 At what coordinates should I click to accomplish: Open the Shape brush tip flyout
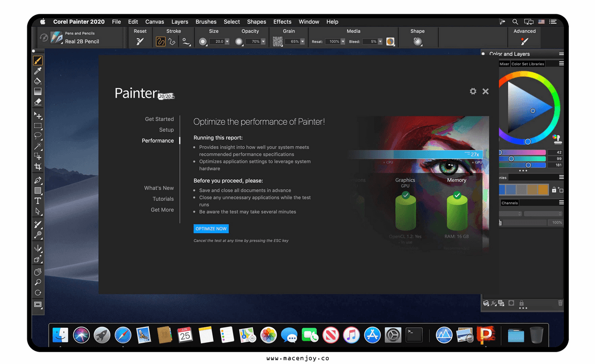417,42
